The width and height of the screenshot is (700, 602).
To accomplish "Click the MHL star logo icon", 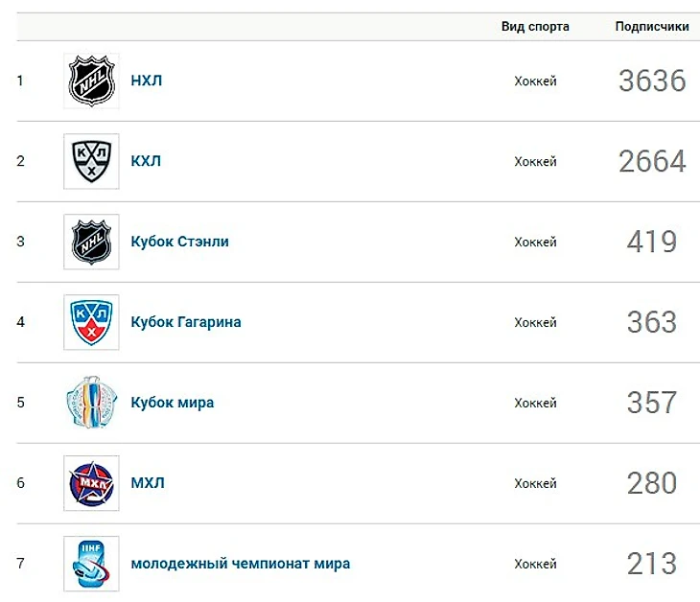I will (91, 483).
